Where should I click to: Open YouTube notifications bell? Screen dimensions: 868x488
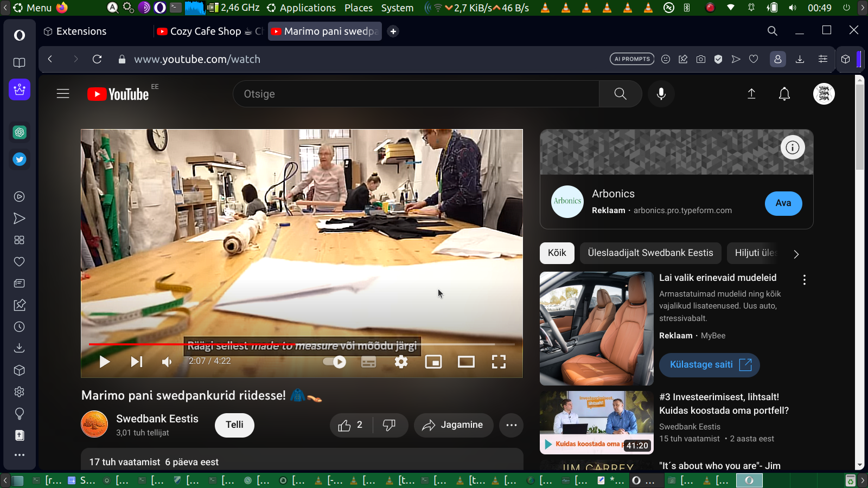784,94
